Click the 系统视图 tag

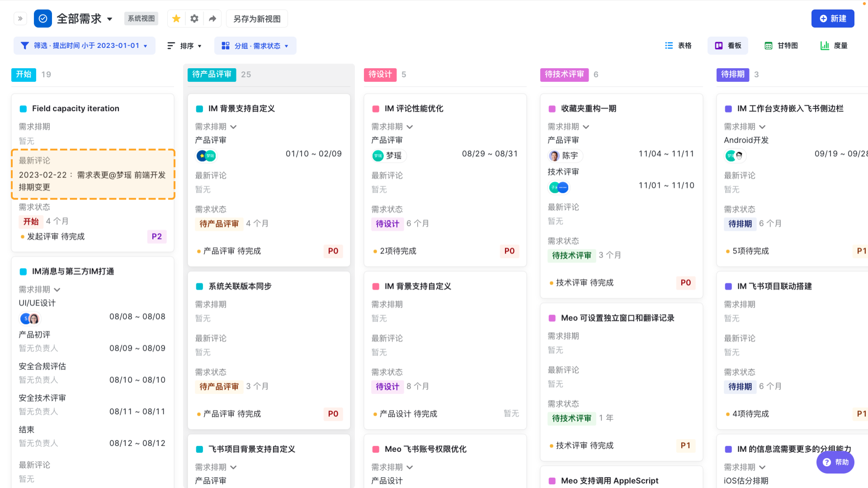pyautogui.click(x=141, y=19)
